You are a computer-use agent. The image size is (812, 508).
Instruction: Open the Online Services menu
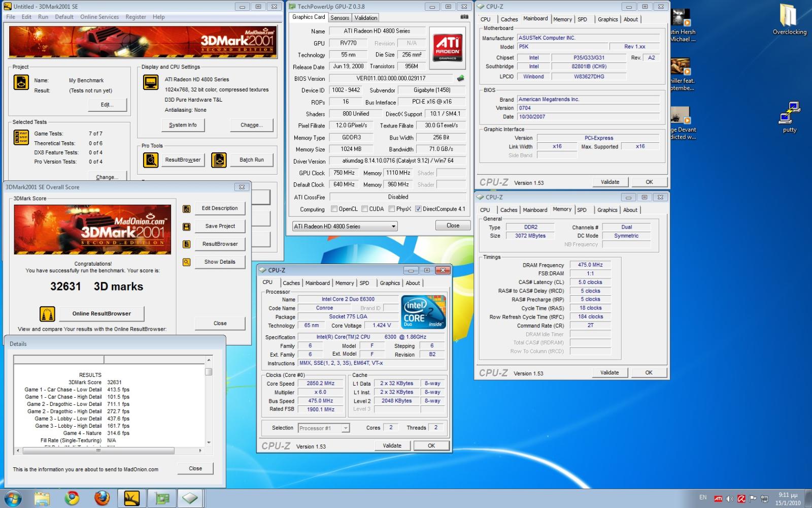click(99, 17)
